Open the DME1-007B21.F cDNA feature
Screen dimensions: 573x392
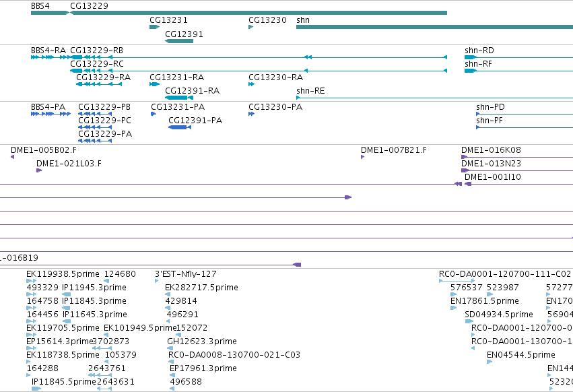362,157
